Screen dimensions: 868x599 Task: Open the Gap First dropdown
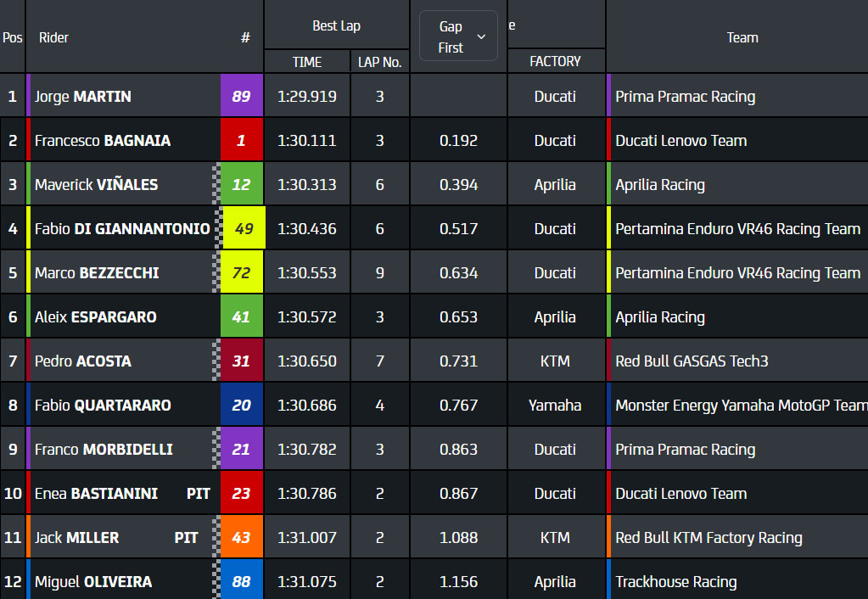click(458, 36)
